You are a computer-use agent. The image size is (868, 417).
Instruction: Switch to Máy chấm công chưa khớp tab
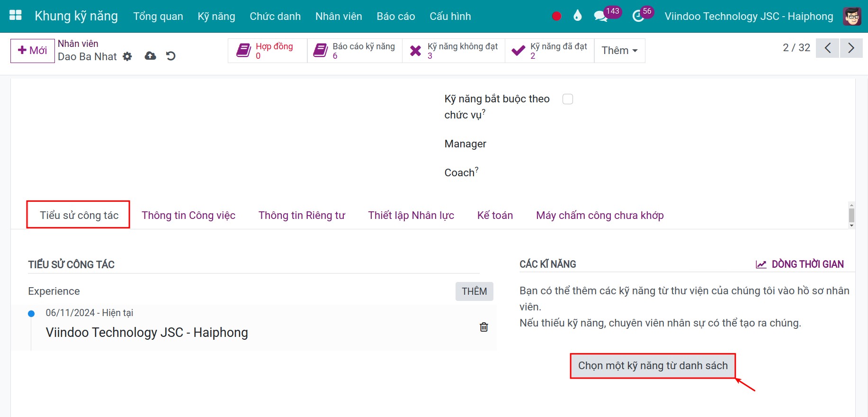[x=600, y=216]
